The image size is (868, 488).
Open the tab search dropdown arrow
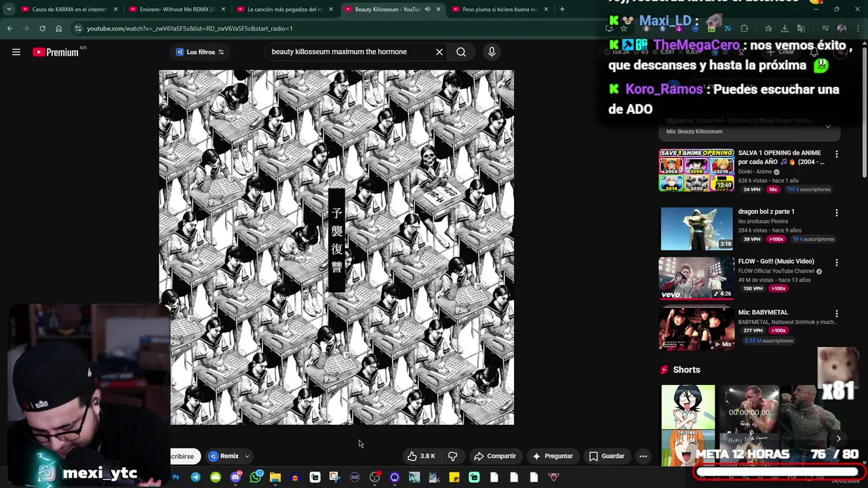click(x=9, y=9)
